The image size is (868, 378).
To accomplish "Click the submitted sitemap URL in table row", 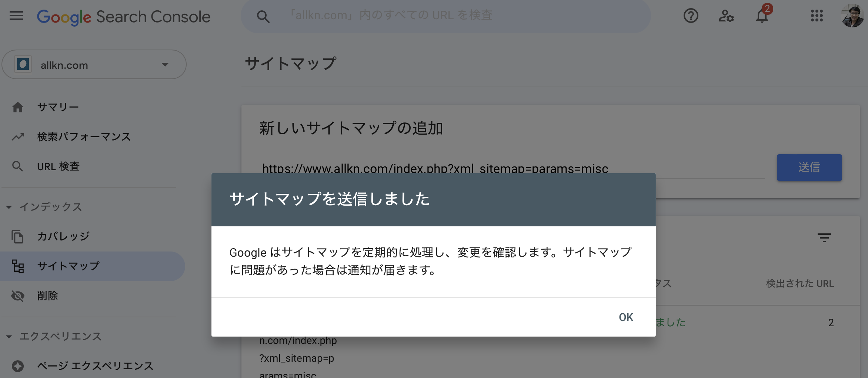I will (298, 357).
